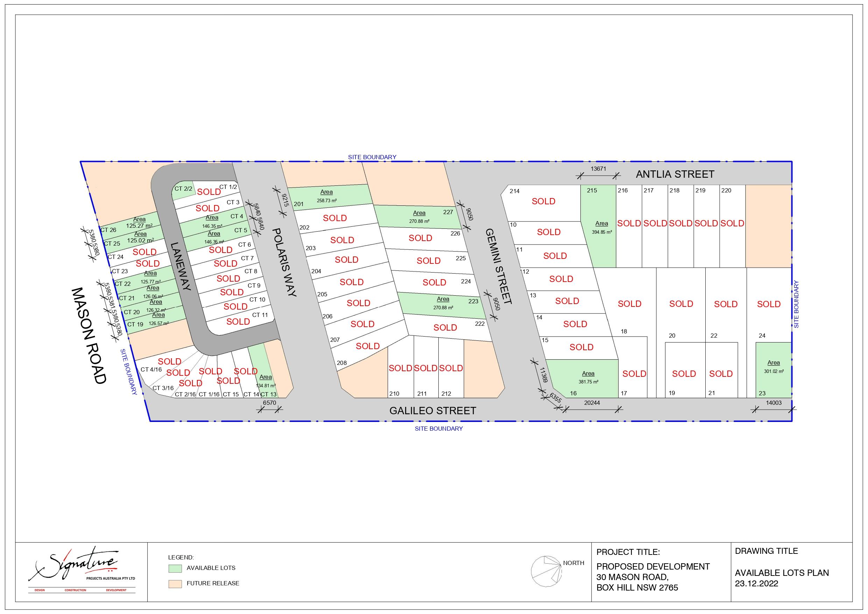Select available lot 227 on Gemini Street
The height and width of the screenshot is (614, 868).
pyautogui.click(x=419, y=217)
